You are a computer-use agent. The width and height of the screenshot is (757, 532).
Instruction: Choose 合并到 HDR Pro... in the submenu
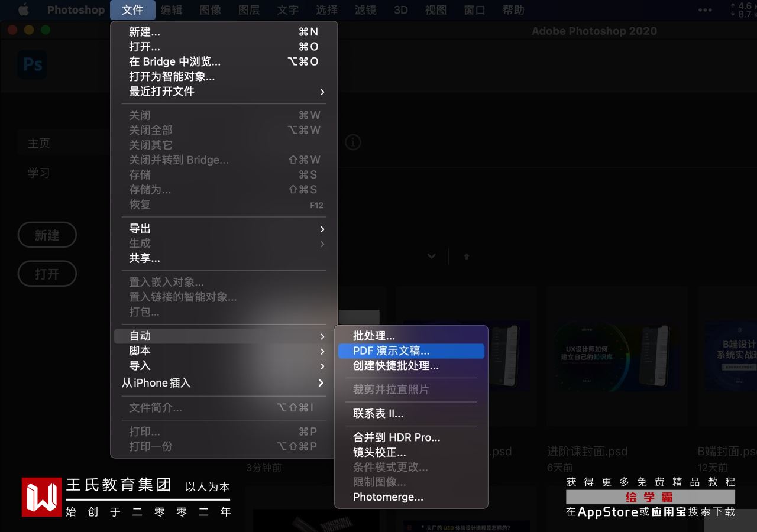pos(411,438)
